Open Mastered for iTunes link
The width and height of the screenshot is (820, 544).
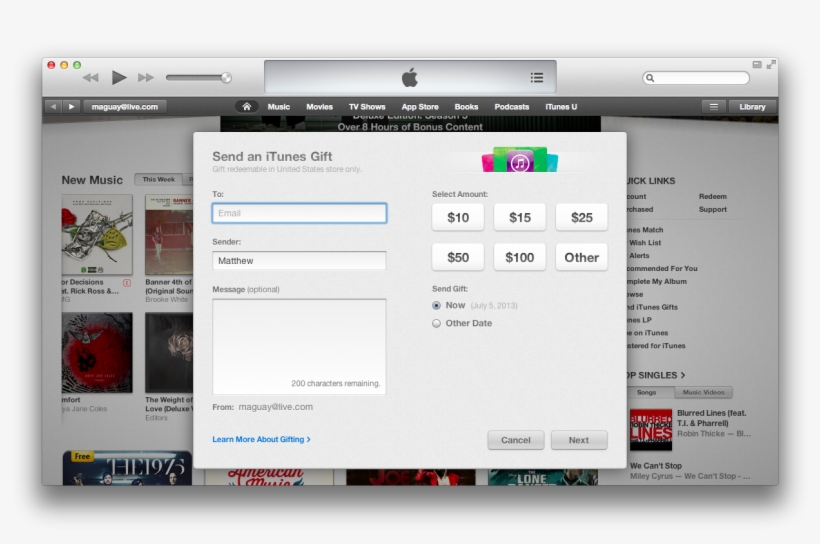click(656, 346)
